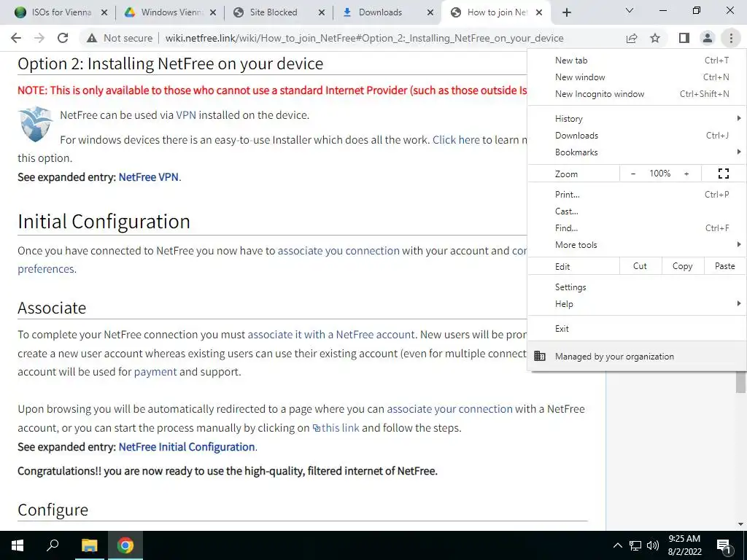Viewport: 747px width, 560px height.
Task: Choose Exit from Chrome menu
Action: [637, 329]
